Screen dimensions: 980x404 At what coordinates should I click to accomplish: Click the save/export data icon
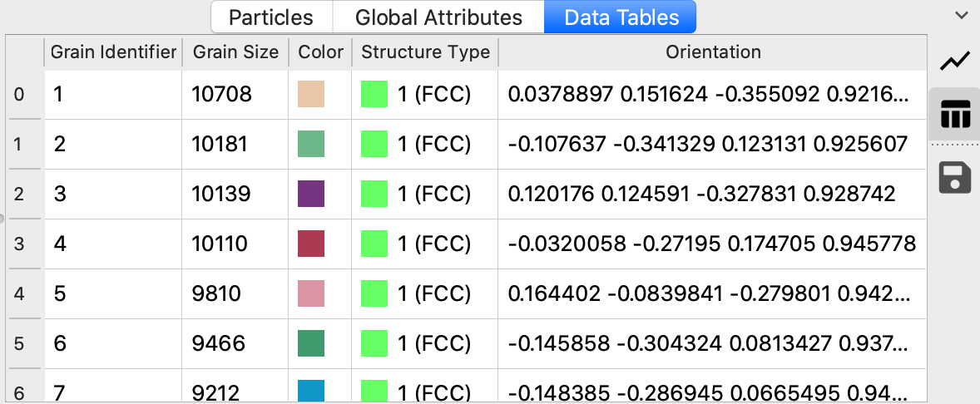tap(954, 177)
